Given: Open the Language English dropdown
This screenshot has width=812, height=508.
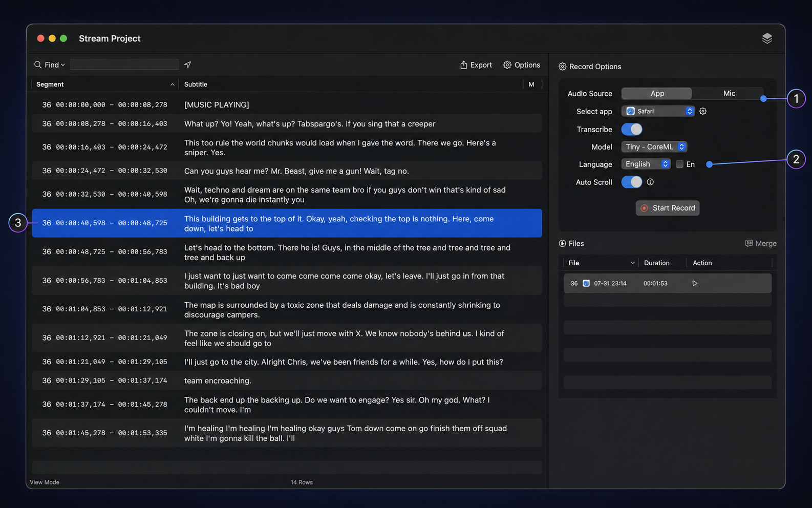Looking at the screenshot, I should click(x=646, y=164).
